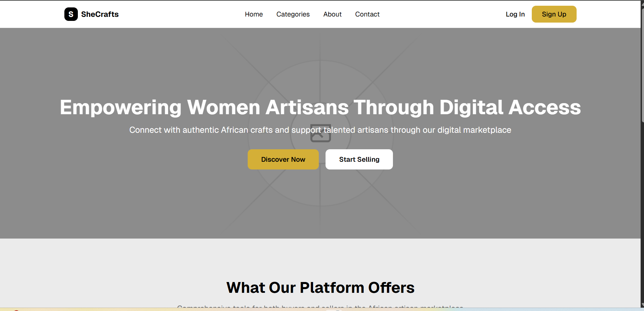Click the vertical scrollbar thumb
The height and width of the screenshot is (311, 644).
click(x=642, y=64)
